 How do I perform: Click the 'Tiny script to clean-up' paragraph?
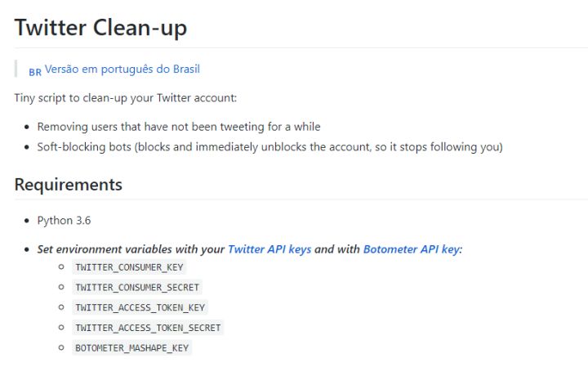[126, 98]
